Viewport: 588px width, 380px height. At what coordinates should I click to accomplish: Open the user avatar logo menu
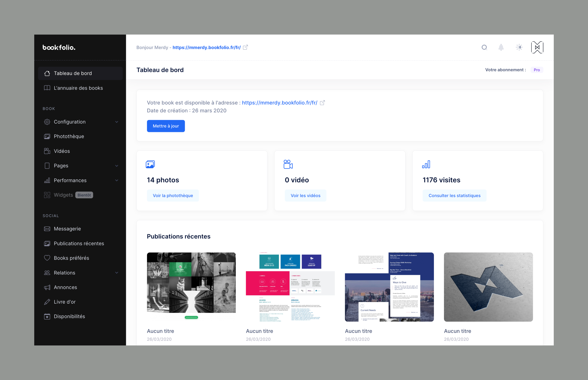point(537,47)
